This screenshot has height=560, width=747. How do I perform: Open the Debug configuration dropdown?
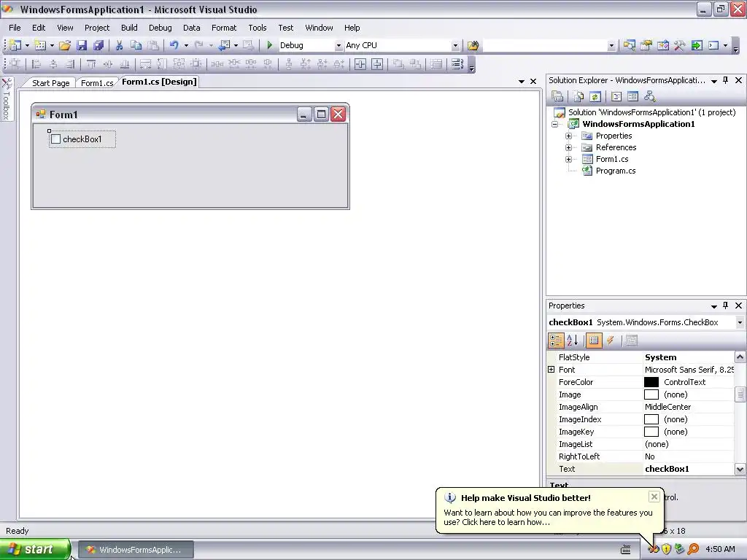(338, 46)
